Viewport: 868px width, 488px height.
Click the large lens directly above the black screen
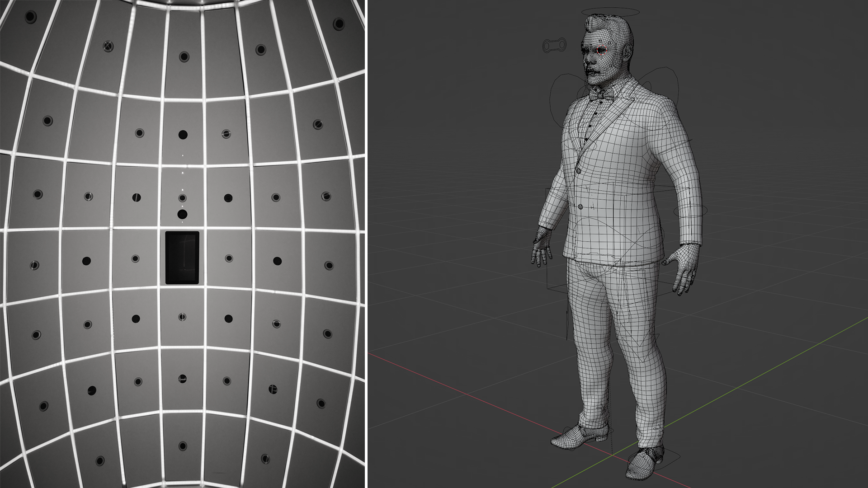pos(182,214)
